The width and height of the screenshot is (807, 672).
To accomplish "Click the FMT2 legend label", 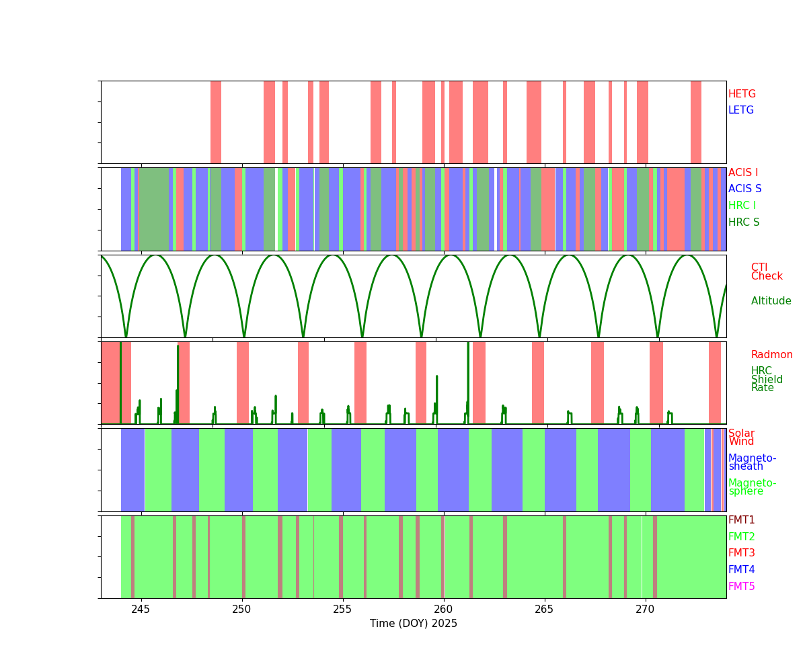I will tap(742, 537).
